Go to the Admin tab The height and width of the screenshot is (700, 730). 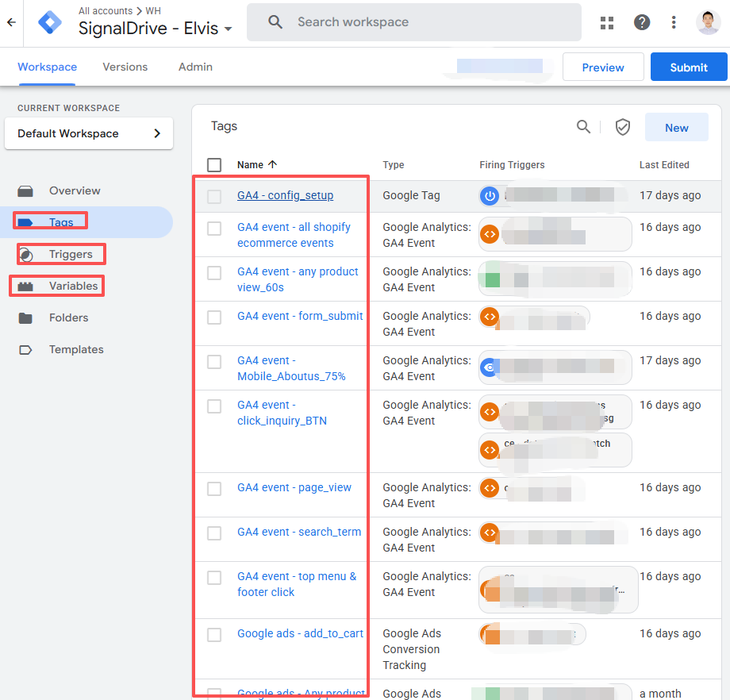[x=195, y=67]
